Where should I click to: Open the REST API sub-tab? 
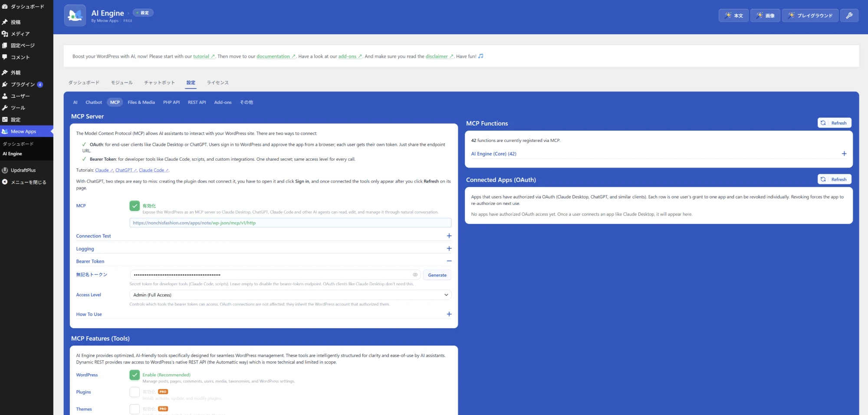[x=197, y=102]
